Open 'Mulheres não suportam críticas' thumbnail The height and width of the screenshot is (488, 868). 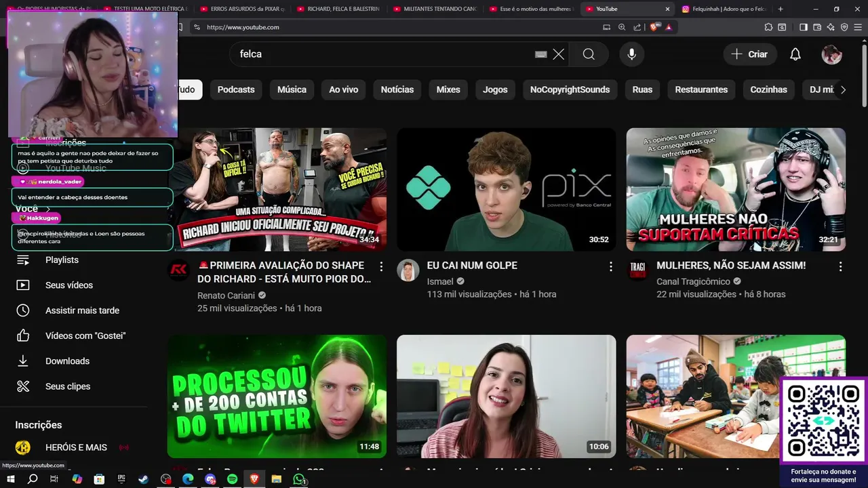(x=736, y=190)
